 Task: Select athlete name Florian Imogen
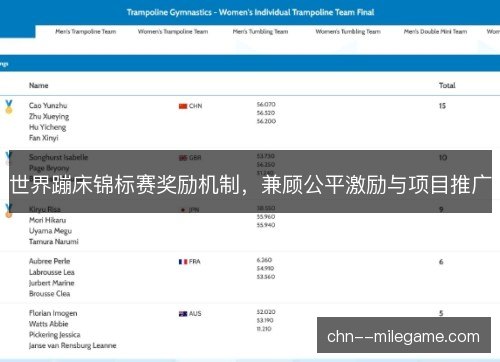53,314
